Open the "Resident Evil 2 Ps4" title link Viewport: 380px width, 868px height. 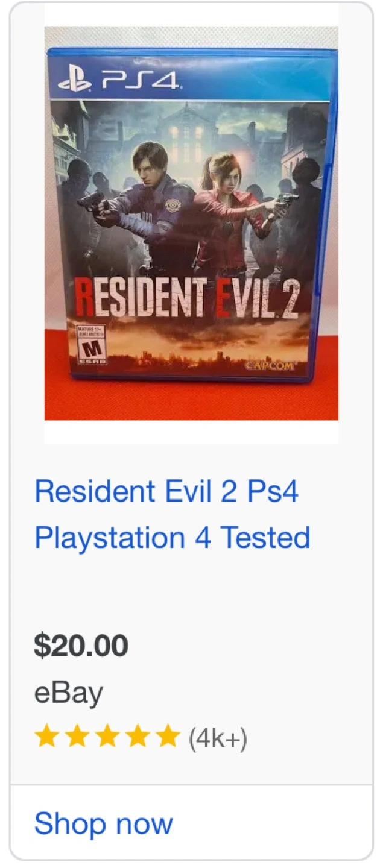[x=166, y=491]
